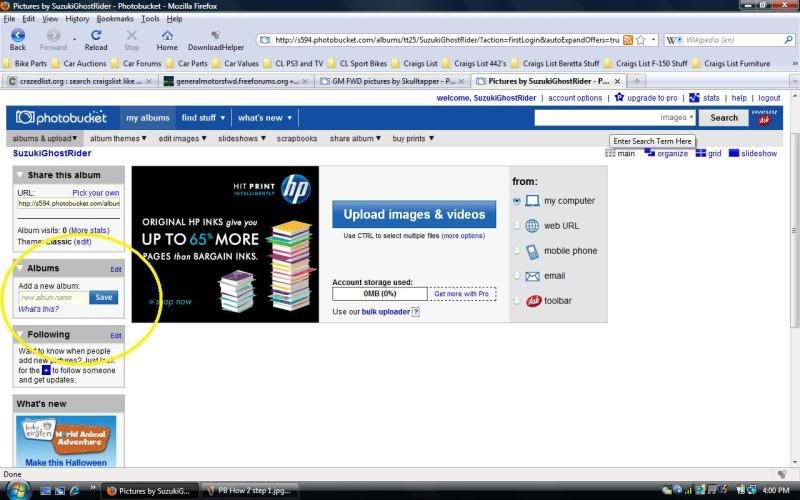Click the Firefox Back arrow icon

(x=18, y=35)
